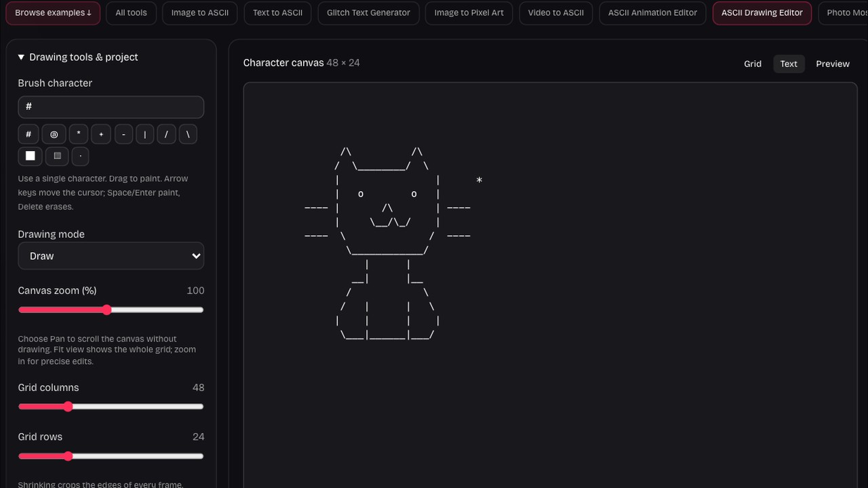Click the Canvas zoom slider
The width and height of the screenshot is (868, 488).
tap(111, 310)
